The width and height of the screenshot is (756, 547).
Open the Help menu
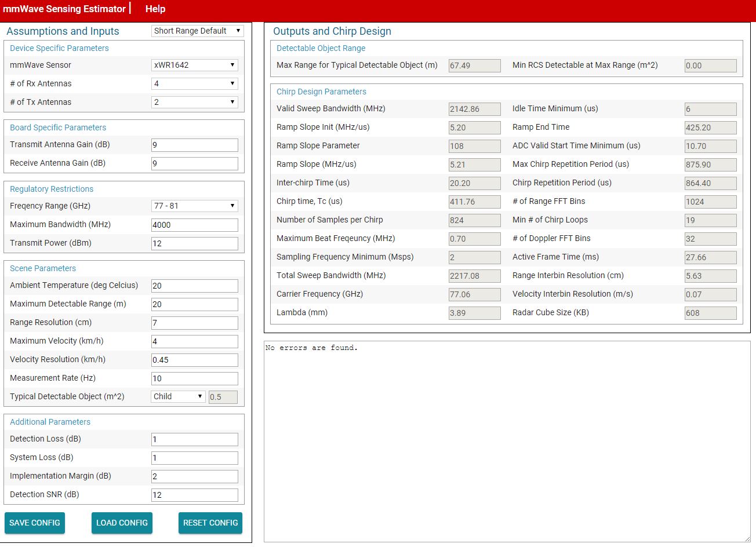coord(155,9)
